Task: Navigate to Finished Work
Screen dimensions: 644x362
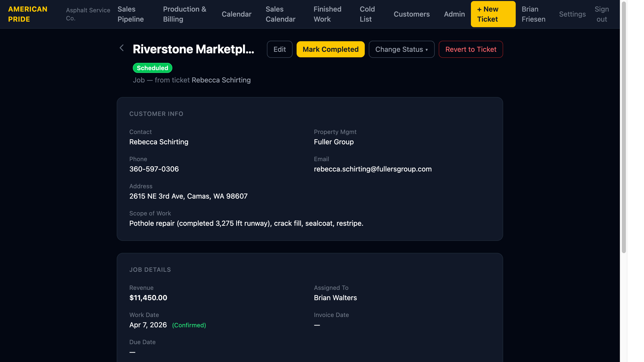Action: [x=327, y=14]
